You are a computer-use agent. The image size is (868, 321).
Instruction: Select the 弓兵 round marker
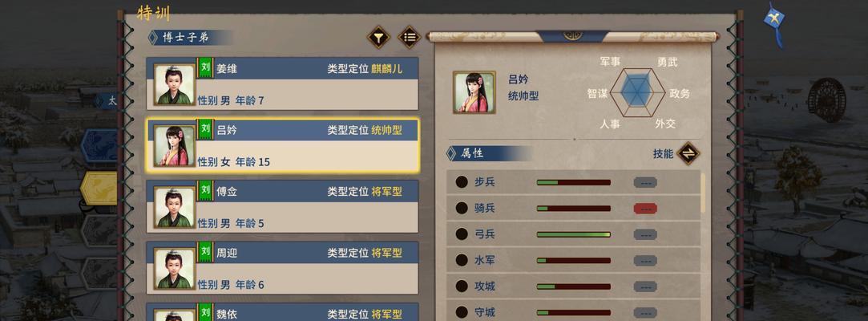[462, 234]
